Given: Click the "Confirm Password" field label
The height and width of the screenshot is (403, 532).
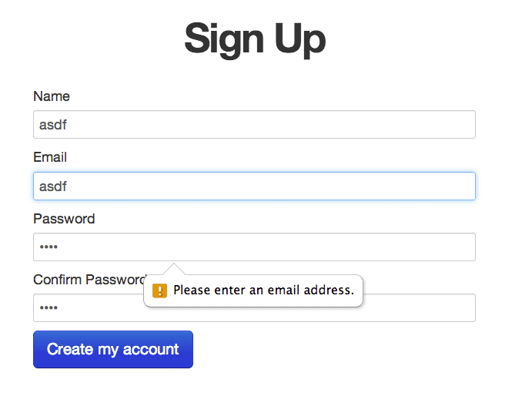Looking at the screenshot, I should [89, 279].
